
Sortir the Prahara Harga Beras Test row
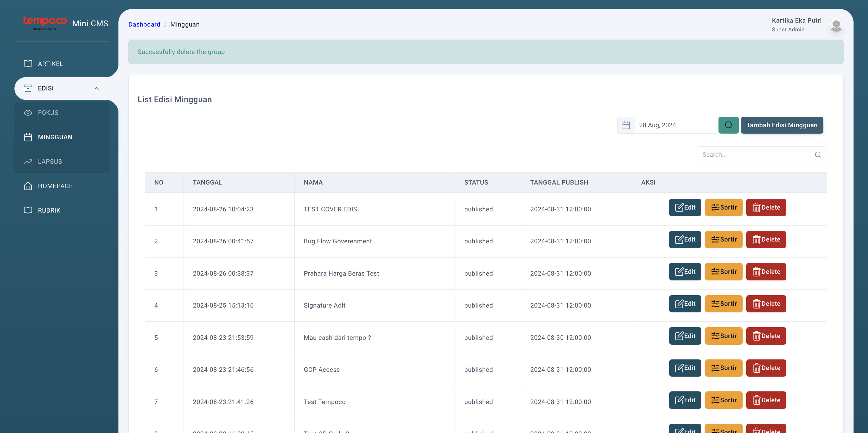(723, 272)
